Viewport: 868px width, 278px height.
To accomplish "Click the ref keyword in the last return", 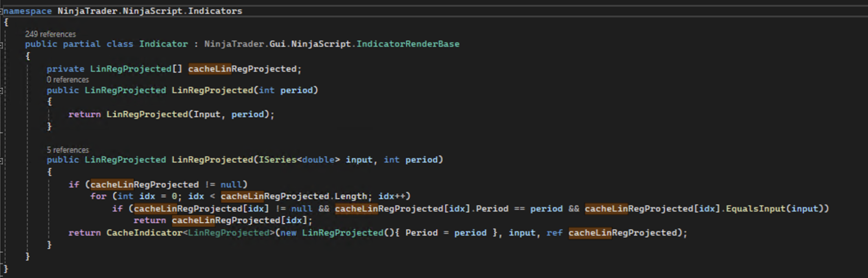I will (x=554, y=232).
